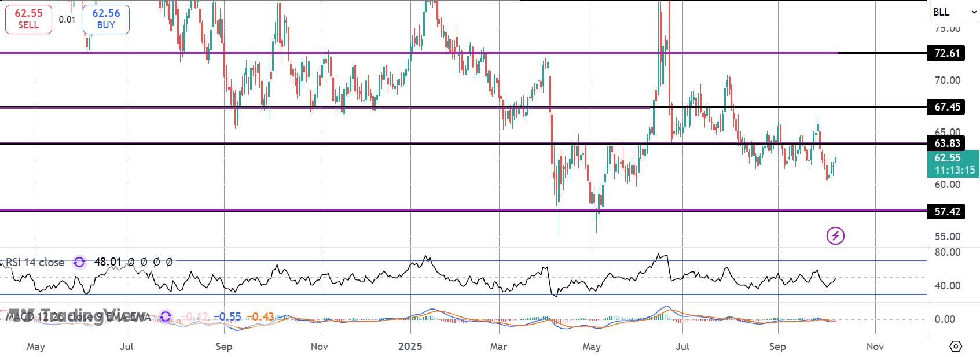
Task: Click the Mar label on time axis
Action: pos(498,347)
